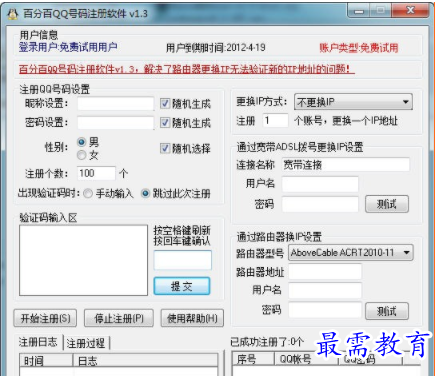
Task: Toggle random generation for nickname
Action: click(165, 104)
